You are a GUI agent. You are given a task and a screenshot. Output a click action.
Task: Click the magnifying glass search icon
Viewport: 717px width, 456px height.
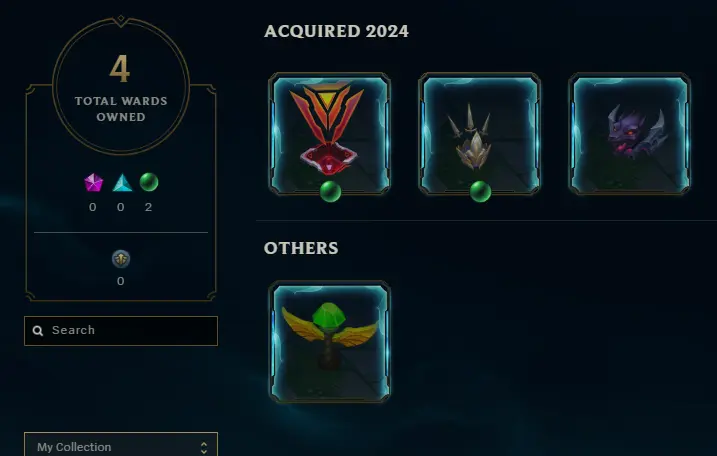(38, 331)
